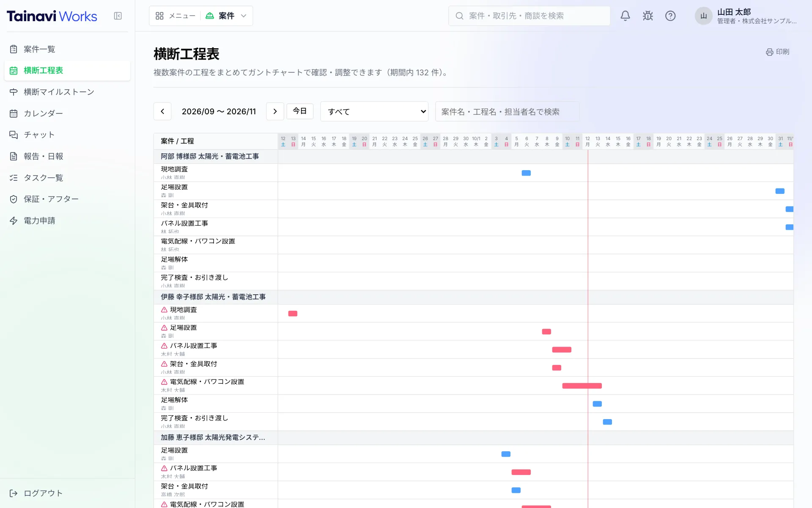Focus the global 案件・取引先・商談 search box

point(529,16)
